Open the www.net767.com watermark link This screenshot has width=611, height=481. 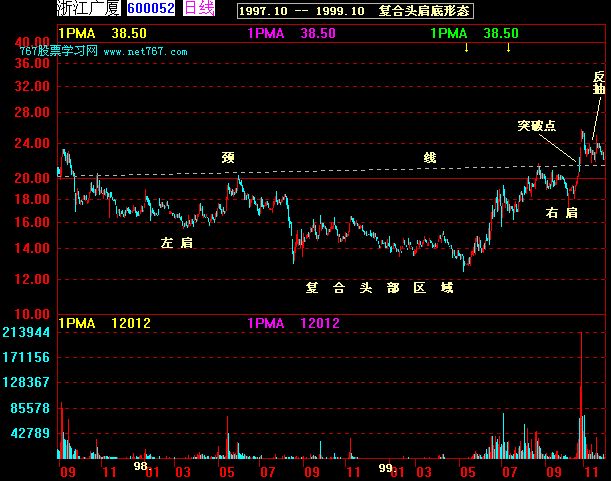145,52
